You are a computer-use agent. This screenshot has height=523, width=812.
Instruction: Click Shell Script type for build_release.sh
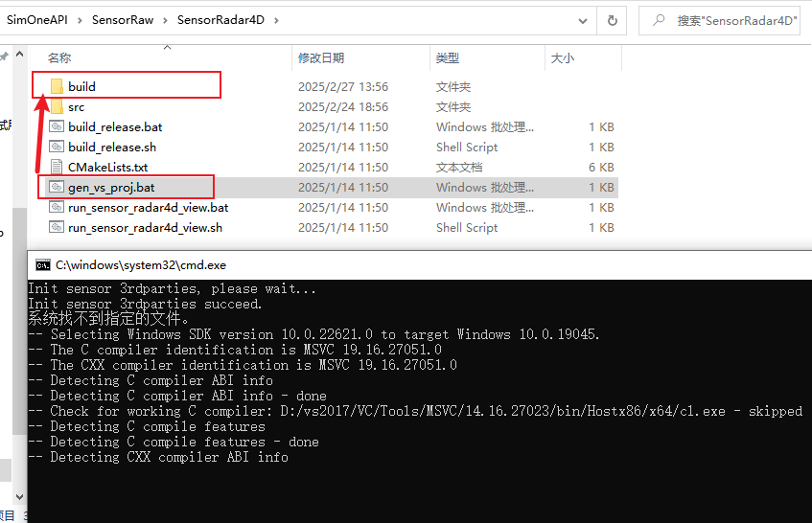pyautogui.click(x=467, y=148)
